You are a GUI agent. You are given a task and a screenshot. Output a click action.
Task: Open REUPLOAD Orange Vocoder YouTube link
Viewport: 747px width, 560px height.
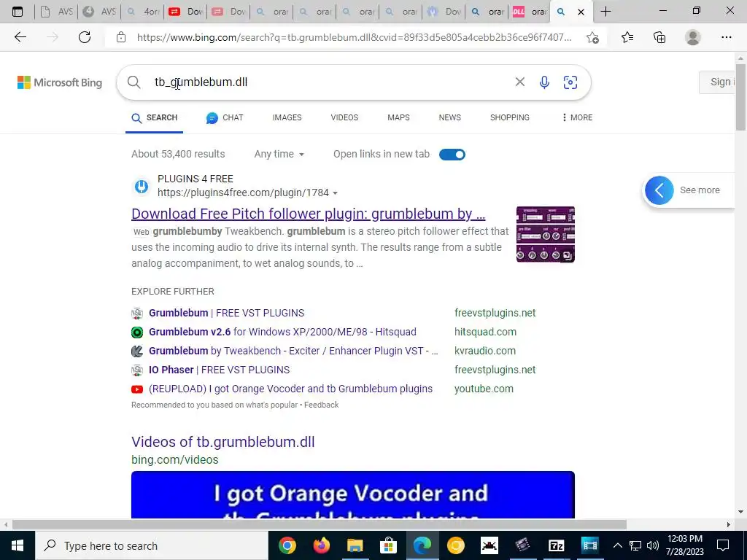pyautogui.click(x=290, y=389)
